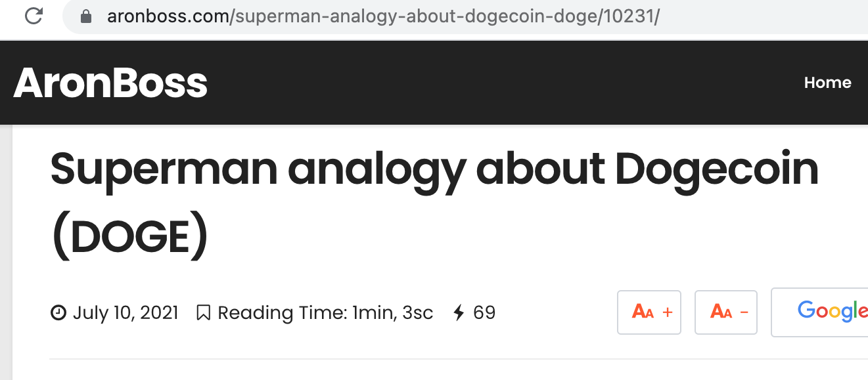The width and height of the screenshot is (868, 380).
Task: Go to the AronBoss logo homepage
Action: 110,83
